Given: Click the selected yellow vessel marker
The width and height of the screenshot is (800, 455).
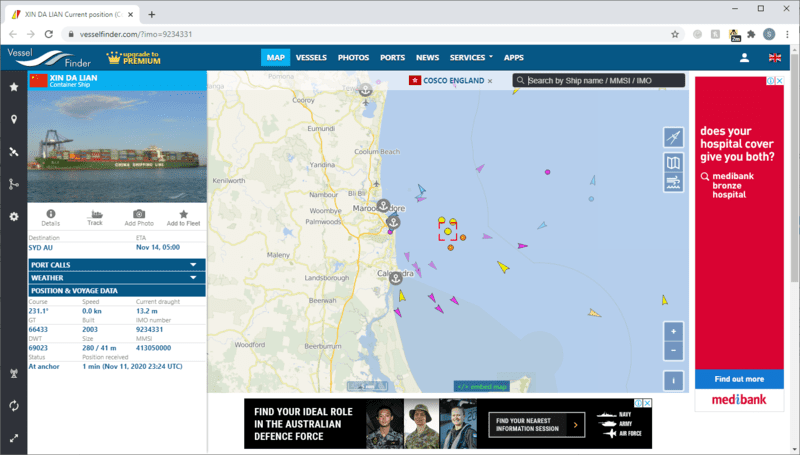Looking at the screenshot, I should click(447, 232).
